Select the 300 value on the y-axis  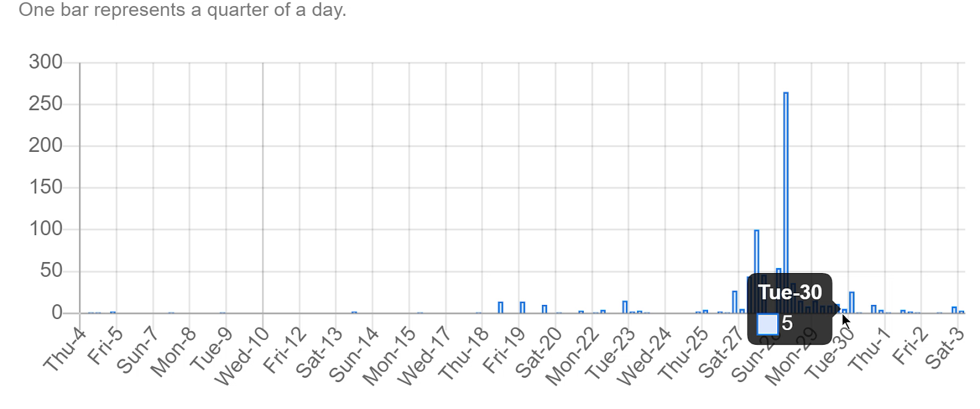click(x=46, y=62)
